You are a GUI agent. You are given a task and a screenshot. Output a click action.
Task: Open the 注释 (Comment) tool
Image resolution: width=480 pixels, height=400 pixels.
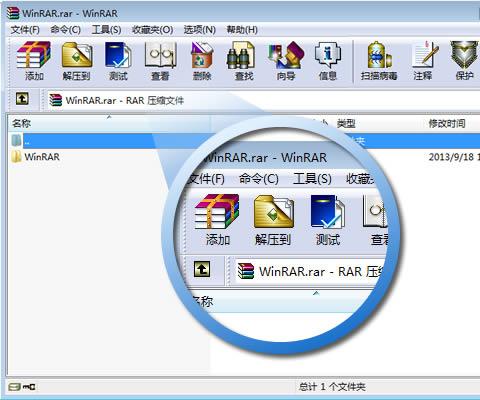point(423,61)
